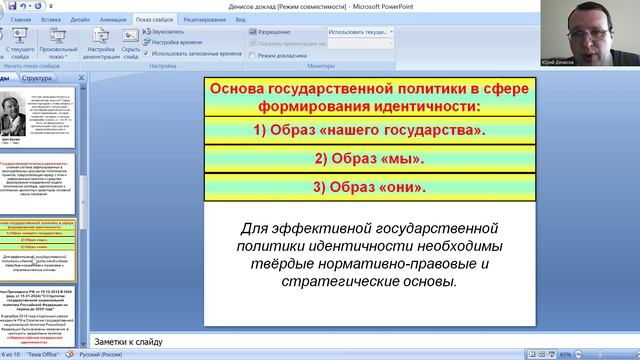Click the box 3) Образ «они»
The image size is (640, 360).
[369, 187]
